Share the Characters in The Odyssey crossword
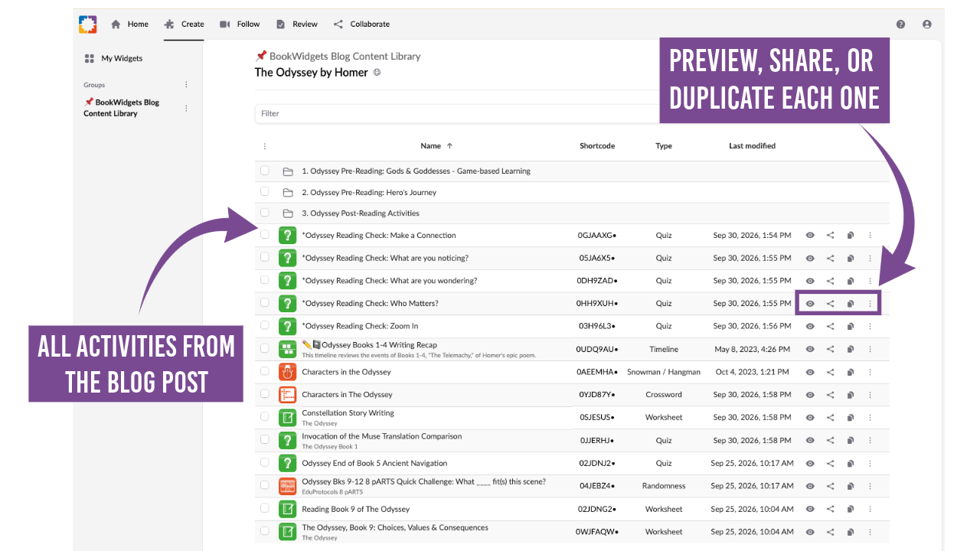 pos(831,395)
